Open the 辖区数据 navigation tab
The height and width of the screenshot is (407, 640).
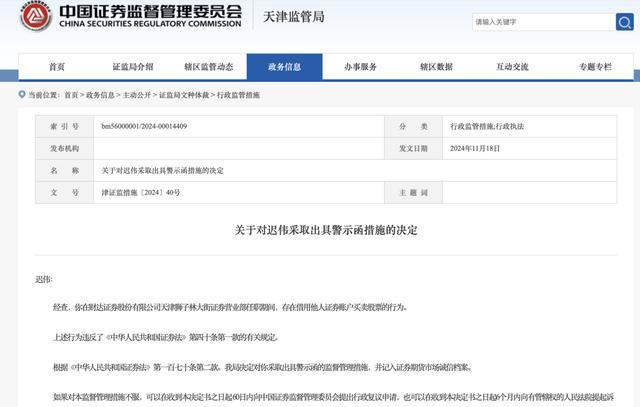(436, 67)
